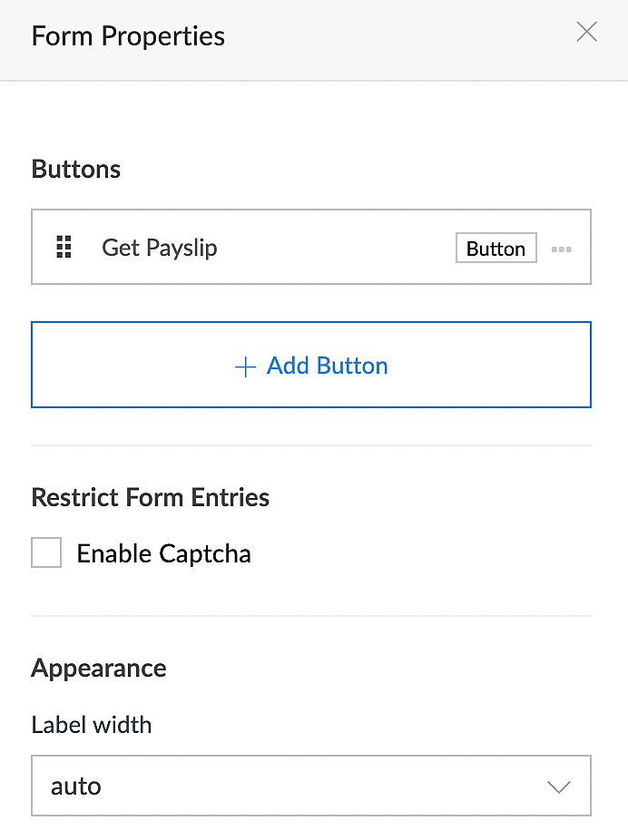Tick the Enable Captcha checkbox
The width and height of the screenshot is (628, 840).
coord(46,552)
